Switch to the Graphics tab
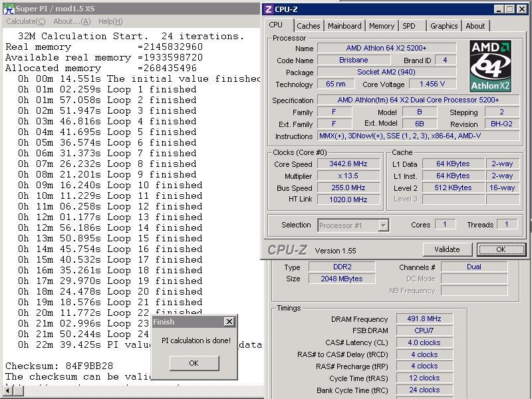Screen dimensions: 532x399 point(444,26)
